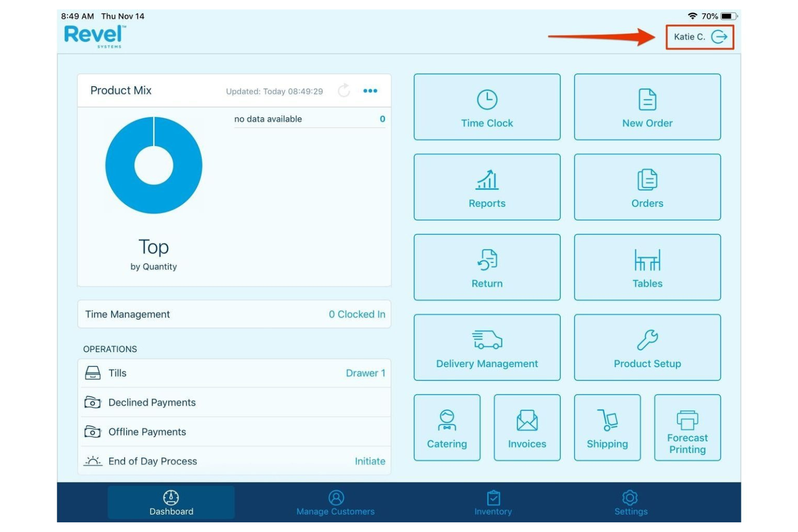Open Settings from the bottom bar

[x=630, y=502]
